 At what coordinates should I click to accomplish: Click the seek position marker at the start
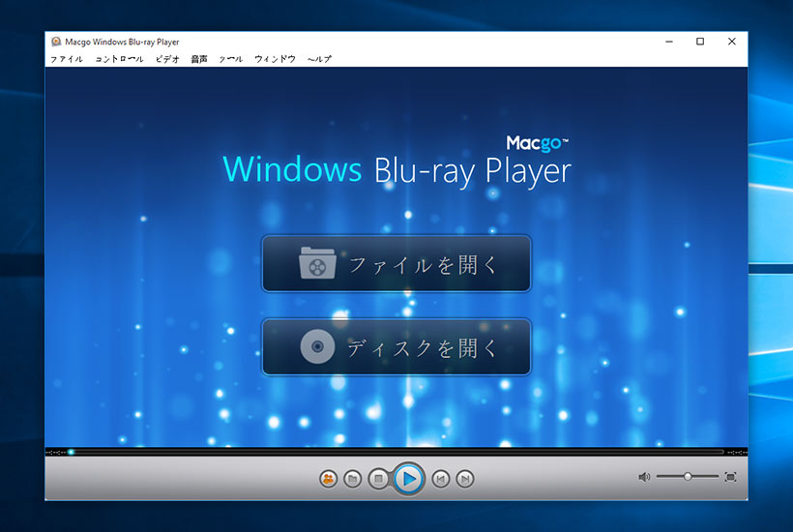coord(72,452)
